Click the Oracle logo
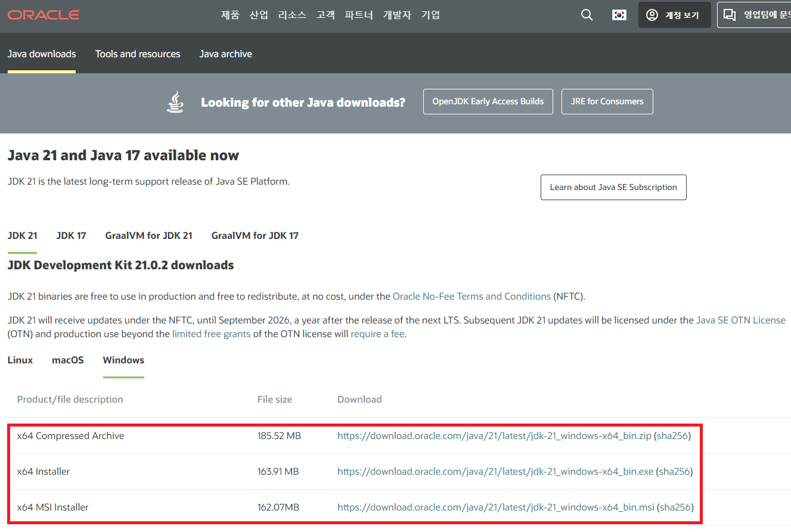791x532 pixels. click(44, 15)
